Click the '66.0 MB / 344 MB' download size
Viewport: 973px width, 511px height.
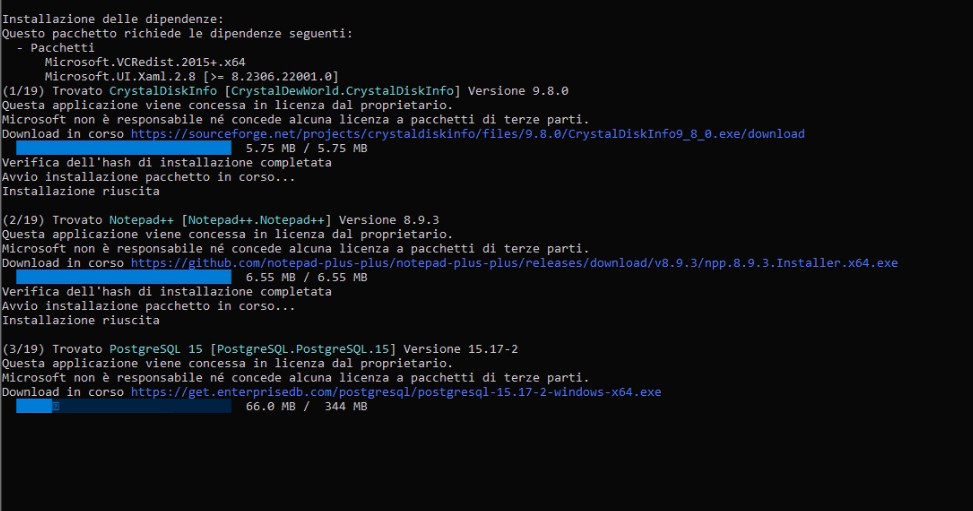[x=306, y=407]
